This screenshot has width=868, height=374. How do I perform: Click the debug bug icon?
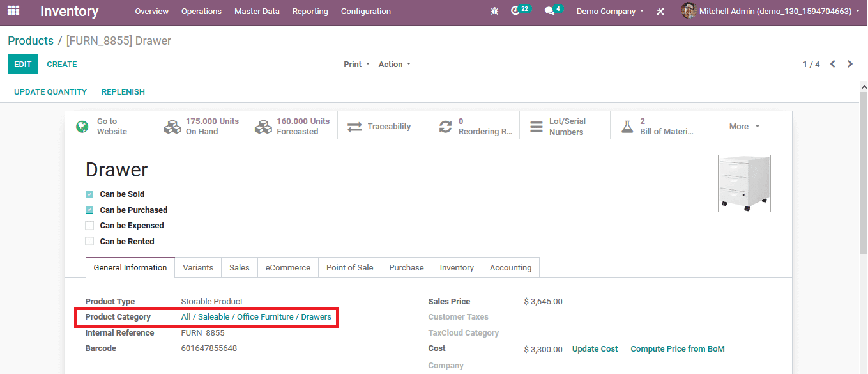pyautogui.click(x=494, y=12)
